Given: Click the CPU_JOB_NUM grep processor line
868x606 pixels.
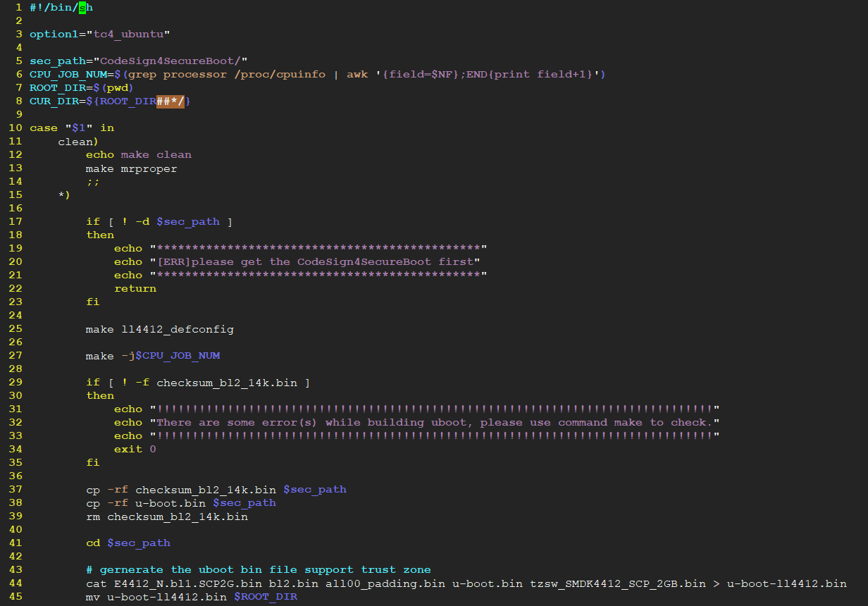Looking at the screenshot, I should click(318, 74).
